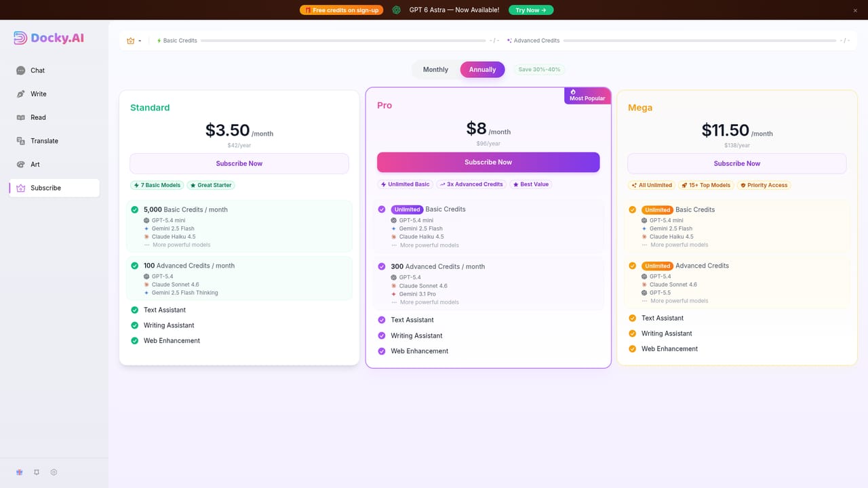Click the Art palette icon in sidebar

point(21,165)
